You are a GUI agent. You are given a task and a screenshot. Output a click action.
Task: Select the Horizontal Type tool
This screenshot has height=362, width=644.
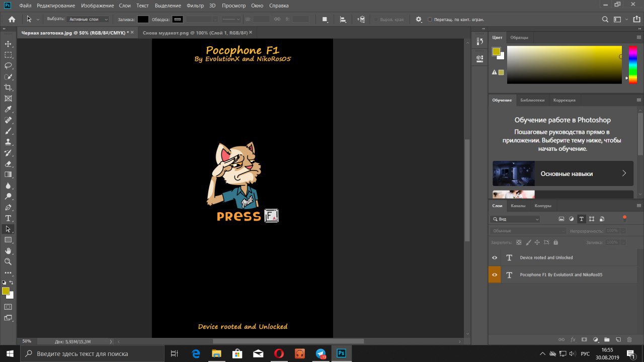8,218
